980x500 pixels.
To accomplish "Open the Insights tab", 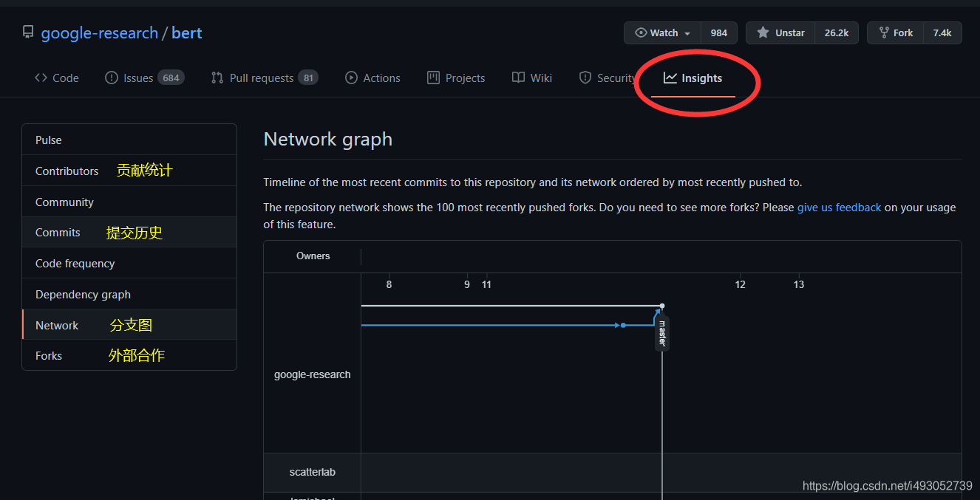I will coord(693,78).
